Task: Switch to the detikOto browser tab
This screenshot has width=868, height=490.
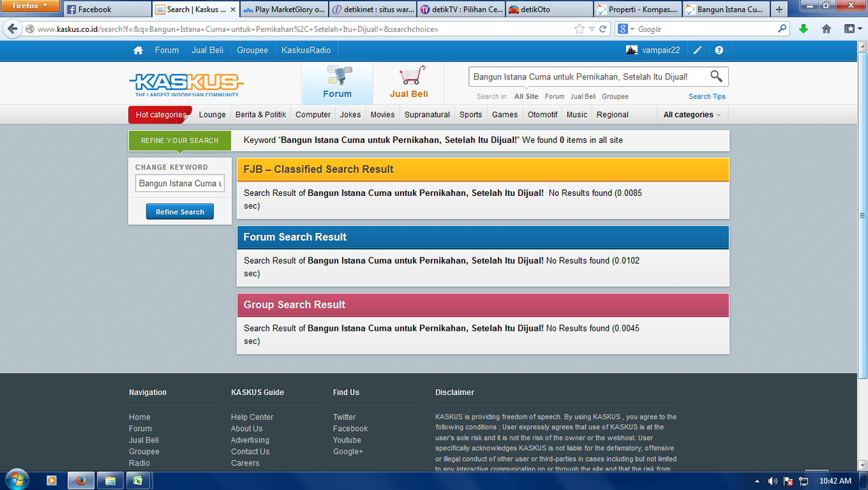Action: 549,9
